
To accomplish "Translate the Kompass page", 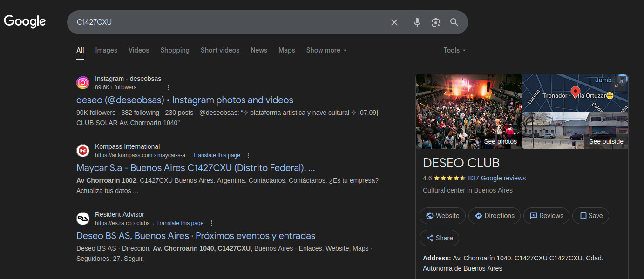I will (x=217, y=155).
